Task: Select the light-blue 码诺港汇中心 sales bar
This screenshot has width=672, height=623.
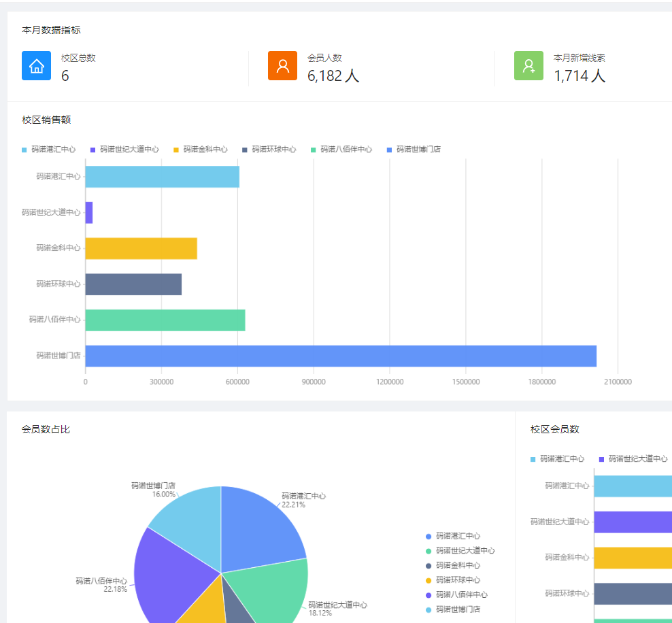Action: [163, 177]
